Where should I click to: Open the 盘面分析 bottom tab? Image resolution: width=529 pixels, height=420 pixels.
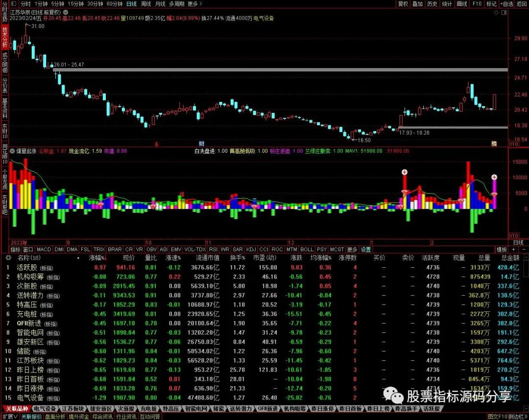[55, 417]
